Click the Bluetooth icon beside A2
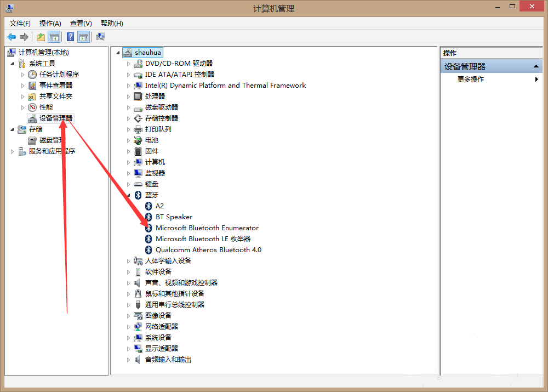The image size is (548, 392). coord(149,206)
